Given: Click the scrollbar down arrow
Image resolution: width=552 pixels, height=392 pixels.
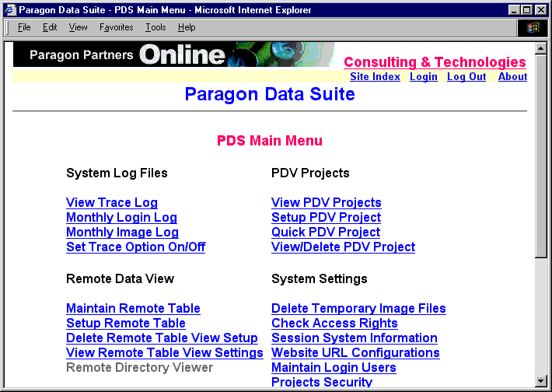Looking at the screenshot, I should point(541,381).
